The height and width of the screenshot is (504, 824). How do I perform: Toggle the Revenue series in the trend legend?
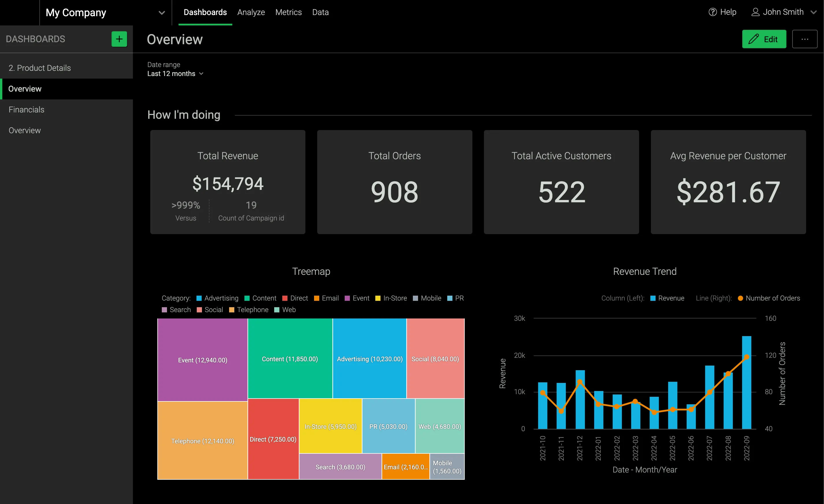(x=667, y=298)
